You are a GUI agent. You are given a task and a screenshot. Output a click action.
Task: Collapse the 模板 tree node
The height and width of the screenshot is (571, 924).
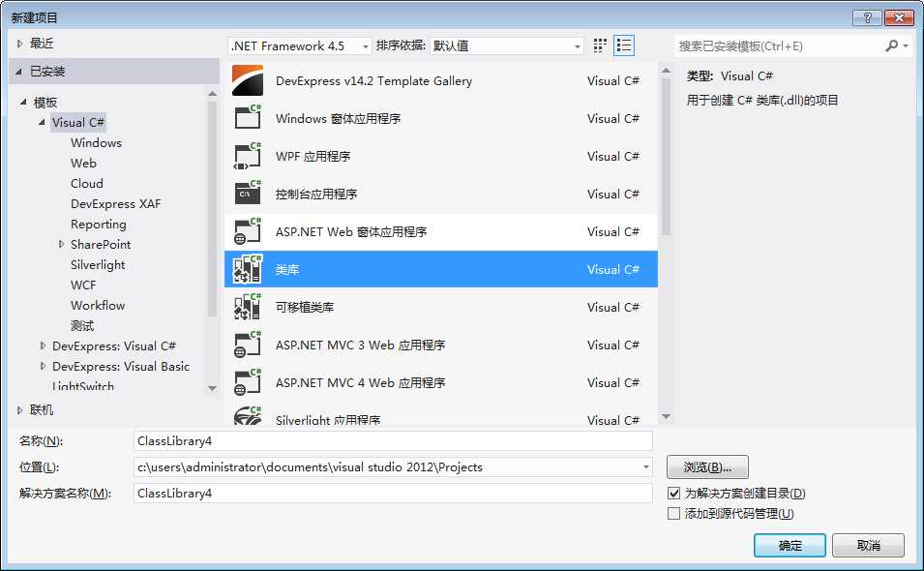point(23,102)
